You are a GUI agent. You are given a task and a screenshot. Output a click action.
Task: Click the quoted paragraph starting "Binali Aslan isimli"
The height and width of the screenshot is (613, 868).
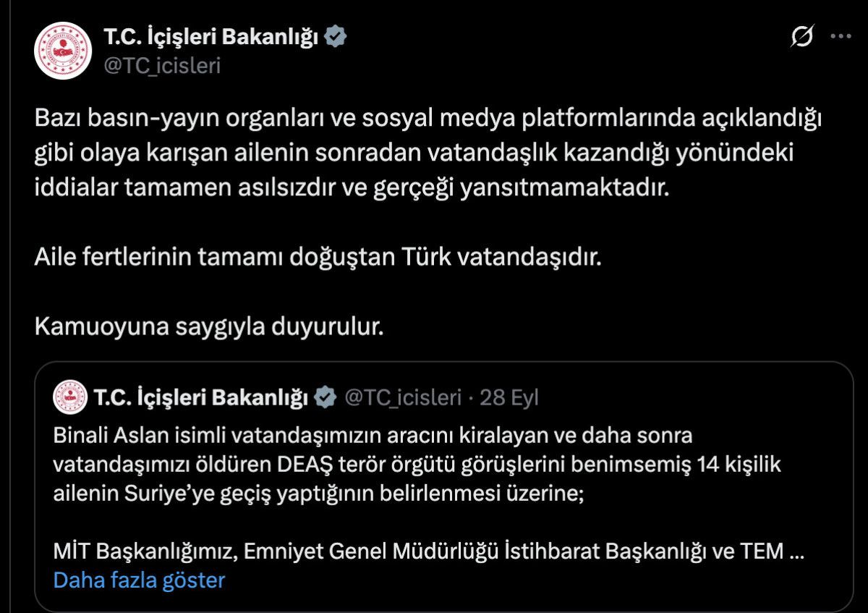click(417, 465)
